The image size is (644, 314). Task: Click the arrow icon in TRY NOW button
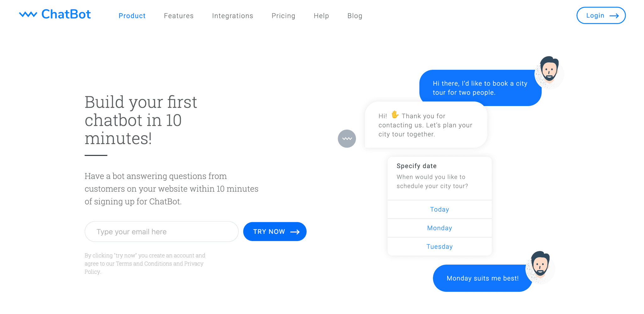coord(295,232)
